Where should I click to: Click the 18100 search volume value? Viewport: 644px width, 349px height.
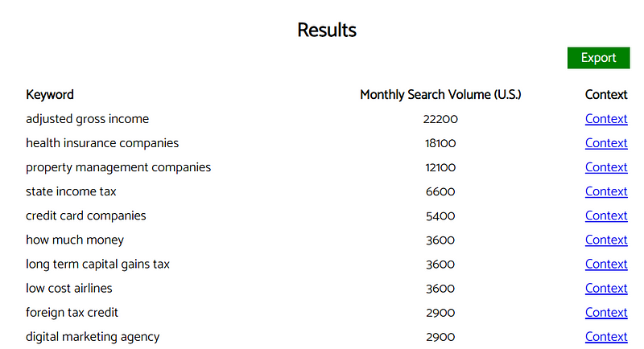click(x=440, y=143)
